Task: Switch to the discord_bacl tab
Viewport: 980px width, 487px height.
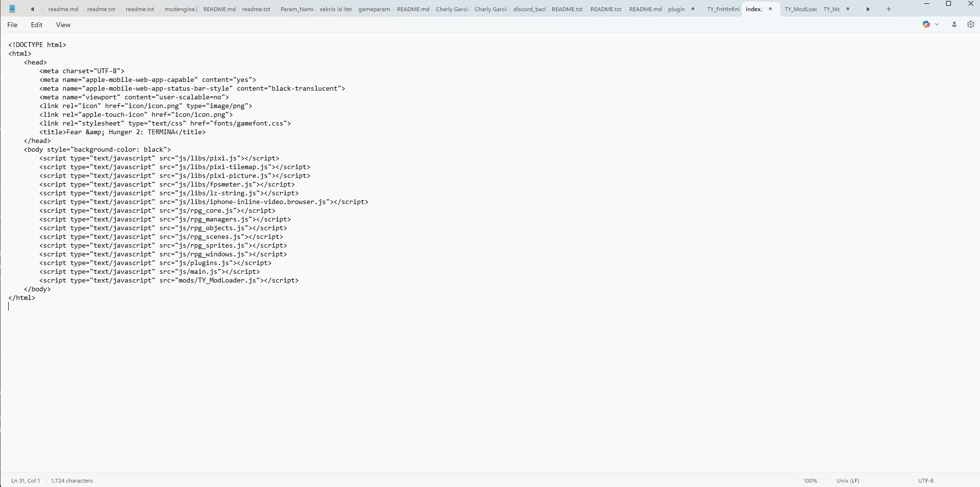Action: (x=529, y=9)
